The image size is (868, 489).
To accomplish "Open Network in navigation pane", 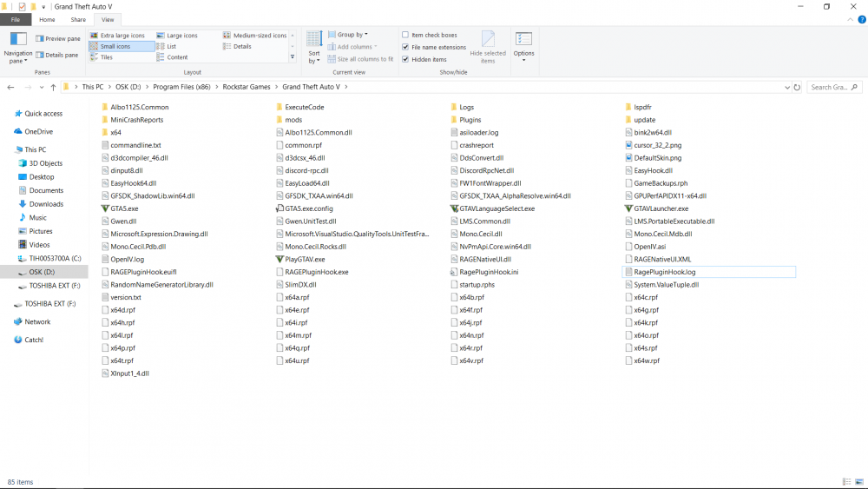I will pyautogui.click(x=32, y=321).
